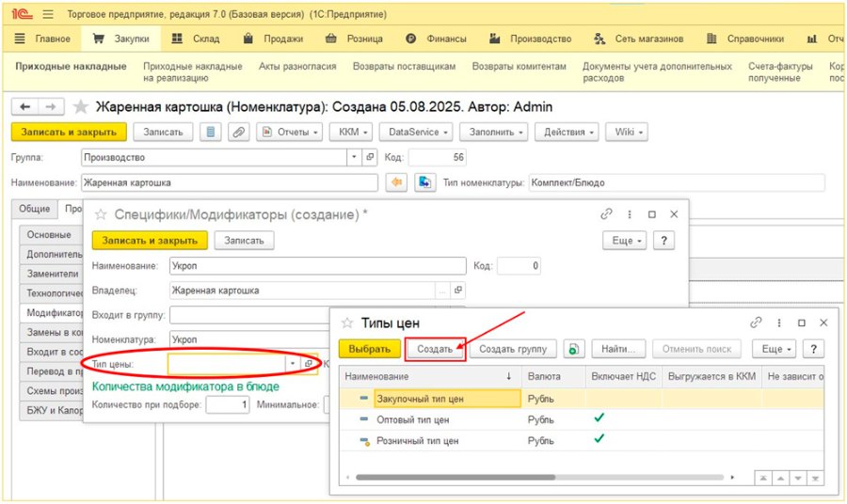847x504 pixels.
Task: Switch to the Общие tab
Action: point(35,209)
